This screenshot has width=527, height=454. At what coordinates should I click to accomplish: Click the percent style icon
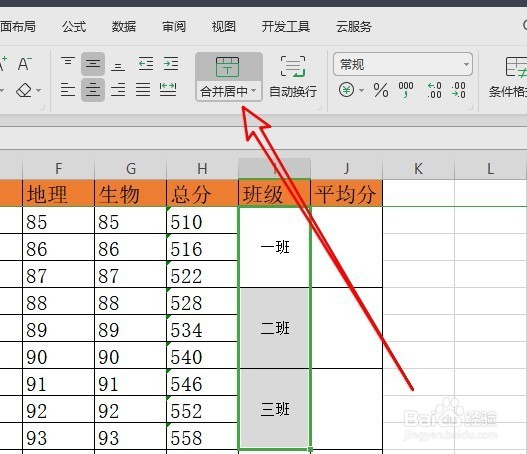381,90
